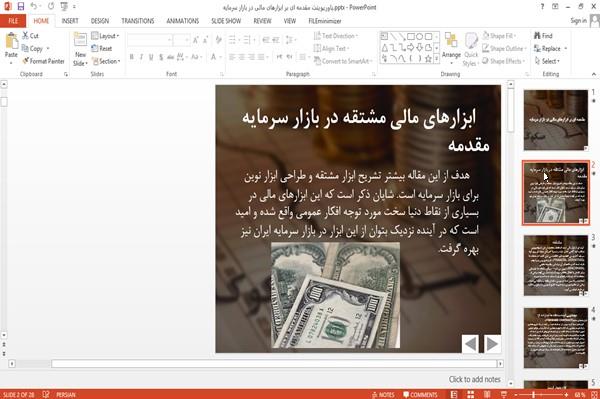This screenshot has height=399, width=600.
Task: Click the 'Click to add notes' field
Action: (x=474, y=379)
